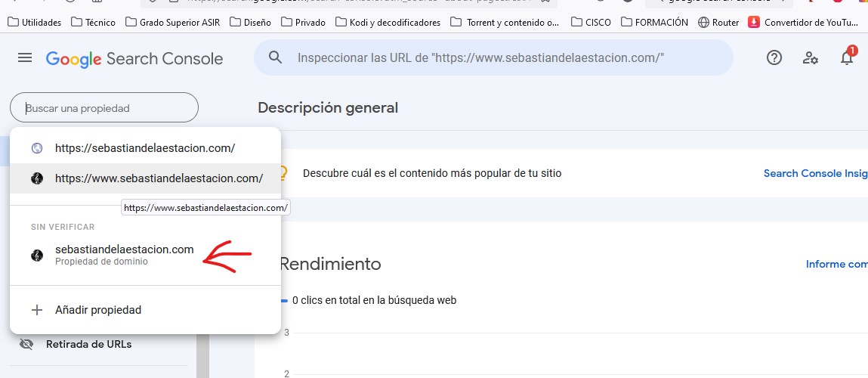The image size is (868, 378).
Task: Click the globe icon beside https://sebastiandelaestacion.com/
Action: pos(37,148)
